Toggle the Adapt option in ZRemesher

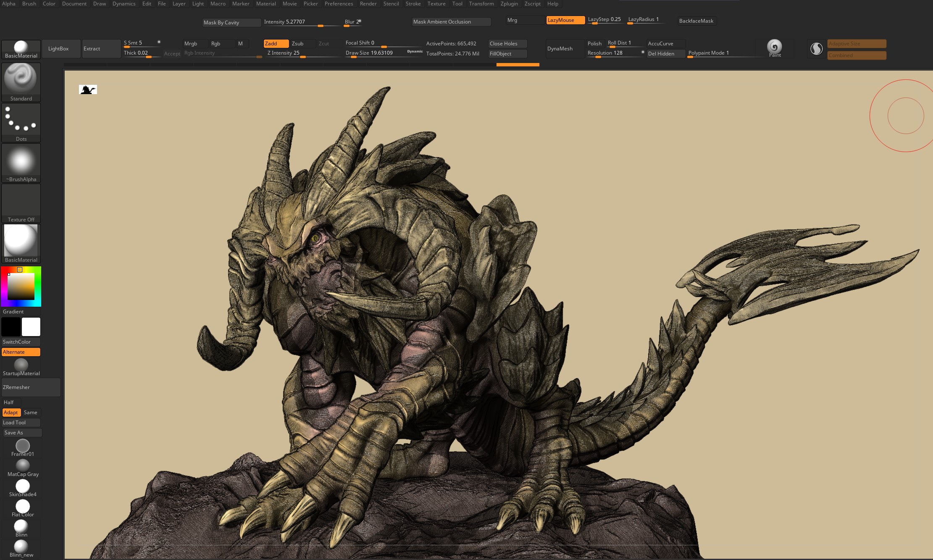(11, 413)
